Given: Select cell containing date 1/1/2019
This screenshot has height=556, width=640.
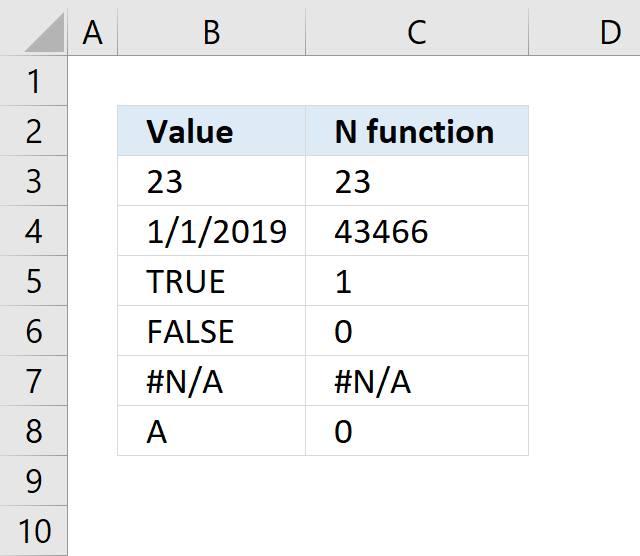Looking at the screenshot, I should 211,231.
